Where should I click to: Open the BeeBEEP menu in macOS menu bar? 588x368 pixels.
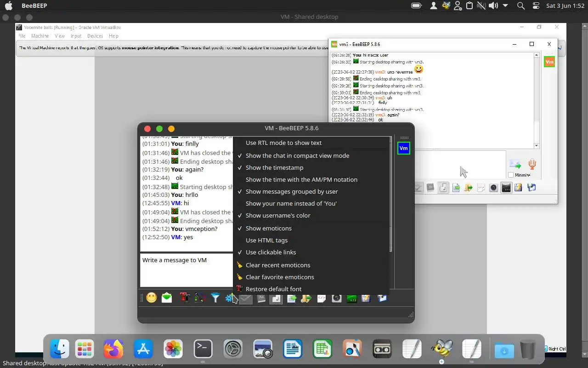[x=34, y=6]
